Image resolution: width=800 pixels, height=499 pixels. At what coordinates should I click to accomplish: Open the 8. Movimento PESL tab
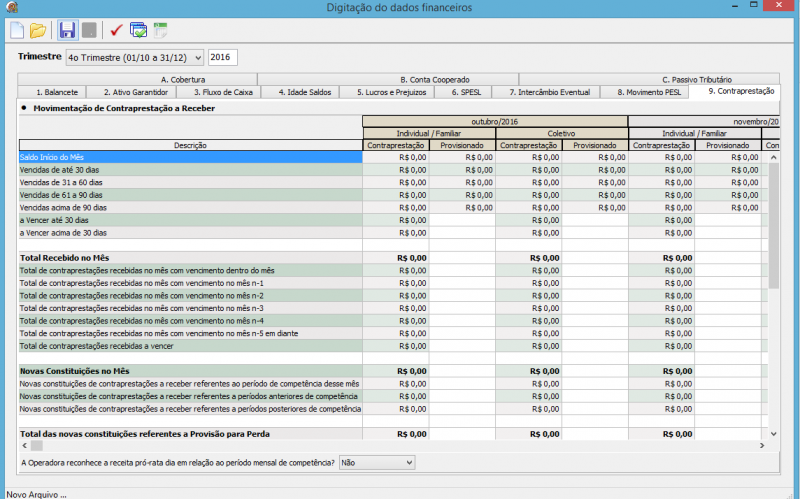point(644,92)
